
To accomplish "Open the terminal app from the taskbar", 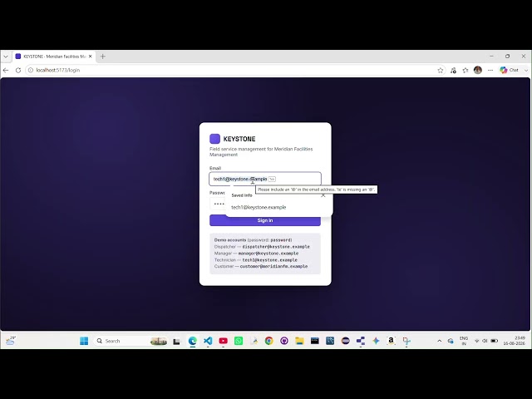I will point(315,341).
